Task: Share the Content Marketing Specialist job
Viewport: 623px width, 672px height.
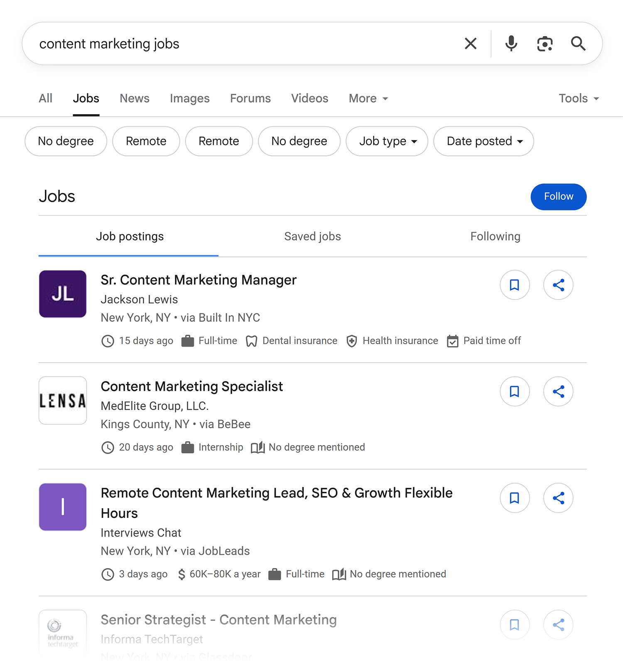Action: tap(558, 391)
